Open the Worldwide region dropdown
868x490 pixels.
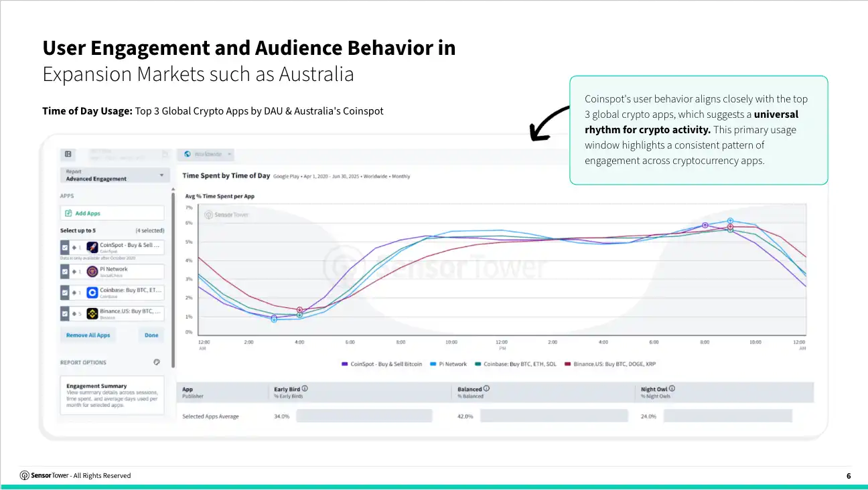[206, 155]
